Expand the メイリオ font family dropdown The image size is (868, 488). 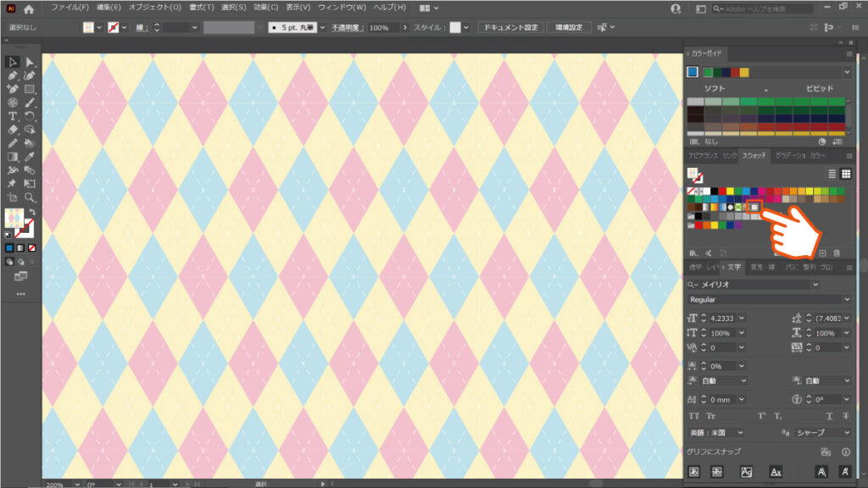(x=815, y=285)
